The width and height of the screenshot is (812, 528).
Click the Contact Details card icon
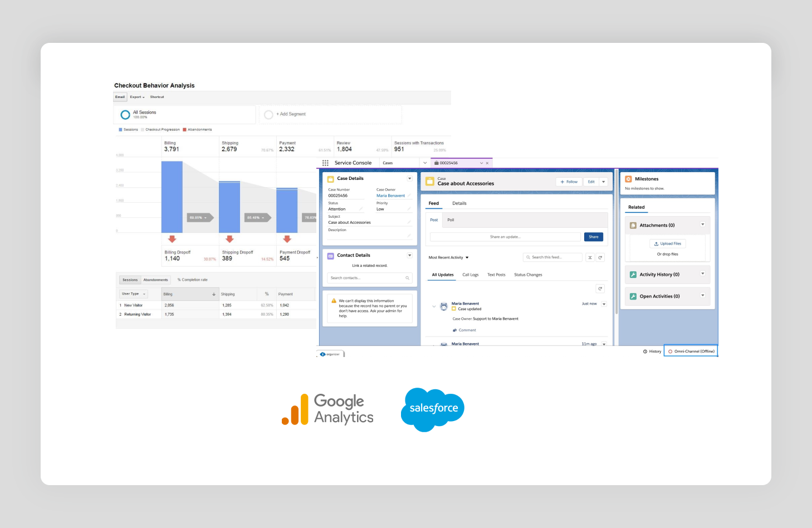(331, 256)
